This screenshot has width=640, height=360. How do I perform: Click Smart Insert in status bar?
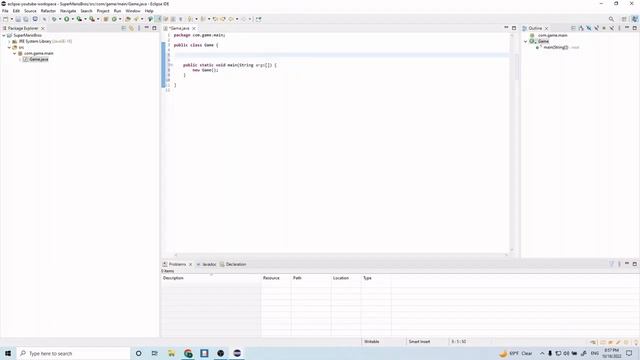point(420,342)
